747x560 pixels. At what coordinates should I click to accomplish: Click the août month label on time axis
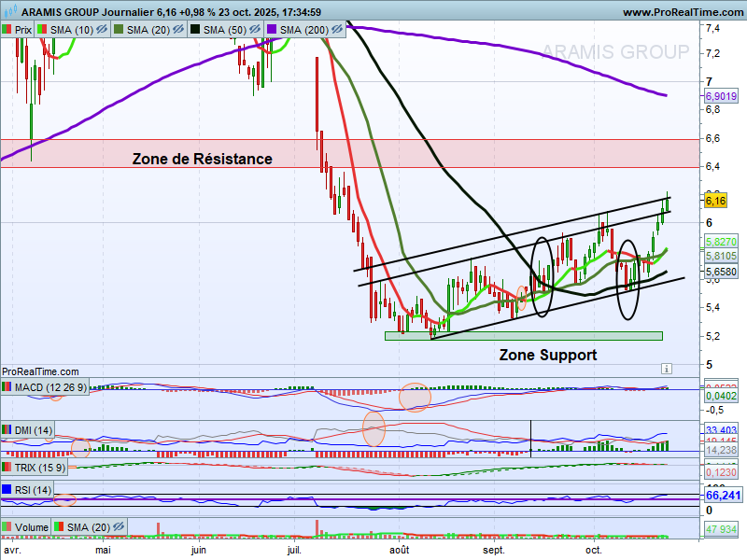pyautogui.click(x=400, y=550)
